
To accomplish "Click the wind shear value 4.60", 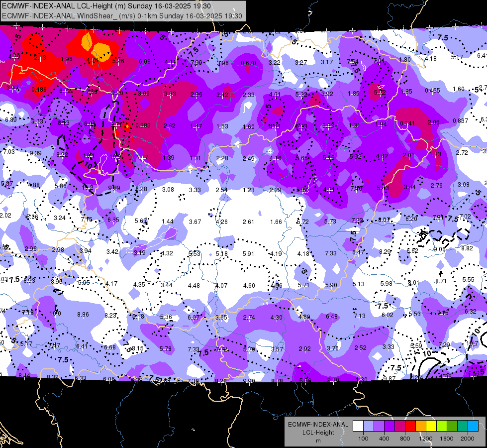I will pyautogui.click(x=249, y=285).
